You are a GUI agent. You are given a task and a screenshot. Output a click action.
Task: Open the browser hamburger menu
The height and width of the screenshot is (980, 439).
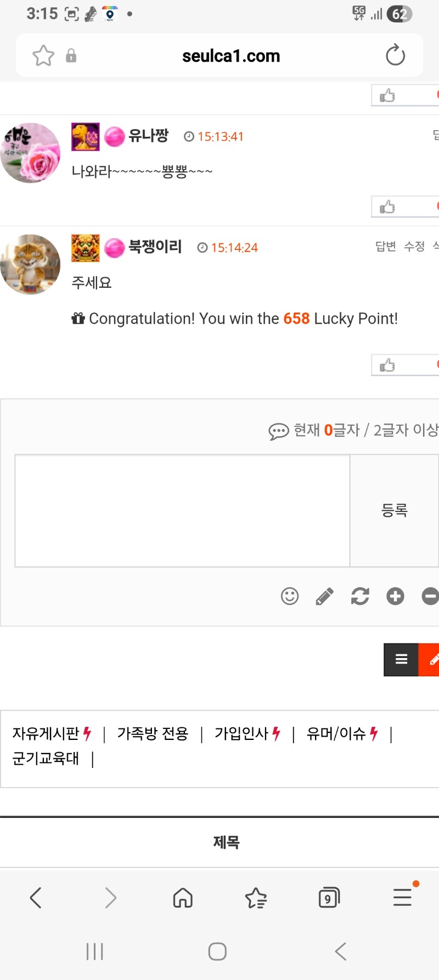coord(403,897)
